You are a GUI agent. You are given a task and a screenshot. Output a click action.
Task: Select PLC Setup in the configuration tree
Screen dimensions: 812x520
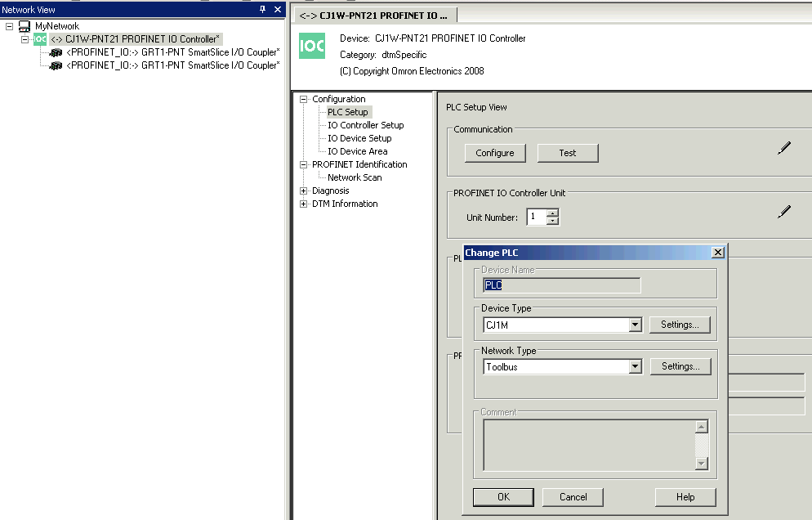[348, 112]
